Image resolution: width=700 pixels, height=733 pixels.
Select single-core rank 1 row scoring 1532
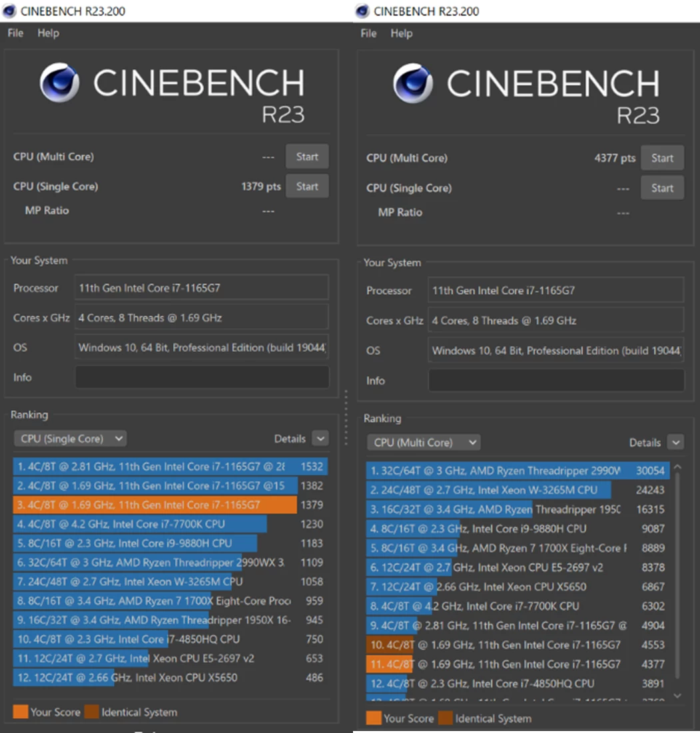[x=171, y=467]
